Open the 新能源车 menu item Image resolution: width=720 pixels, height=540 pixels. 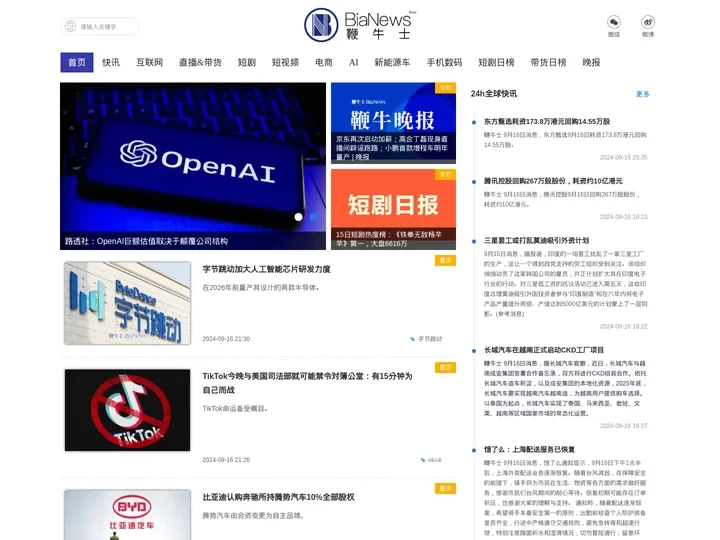[392, 62]
